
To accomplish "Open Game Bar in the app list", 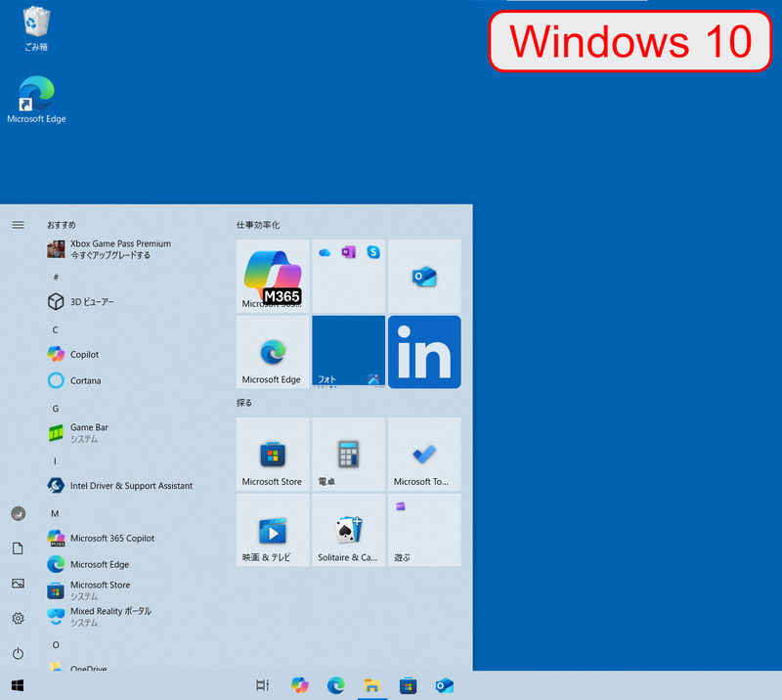I will click(x=78, y=432).
